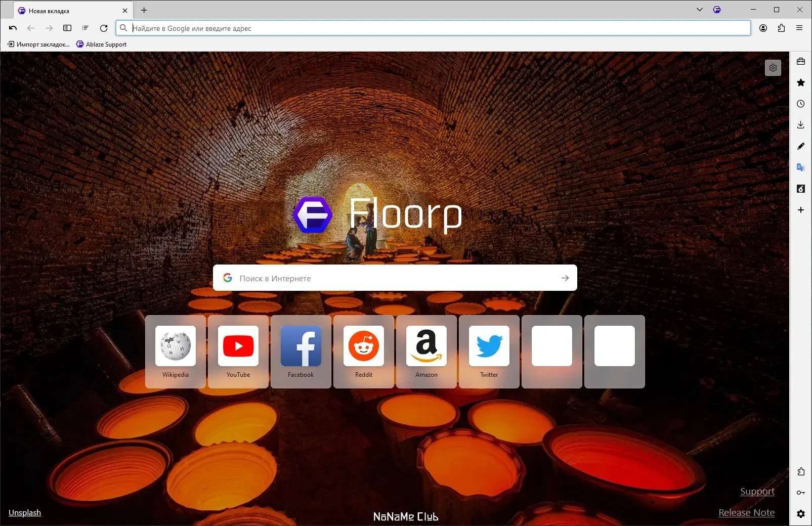Open the browser manager briefcase sidebar panel

(801, 62)
